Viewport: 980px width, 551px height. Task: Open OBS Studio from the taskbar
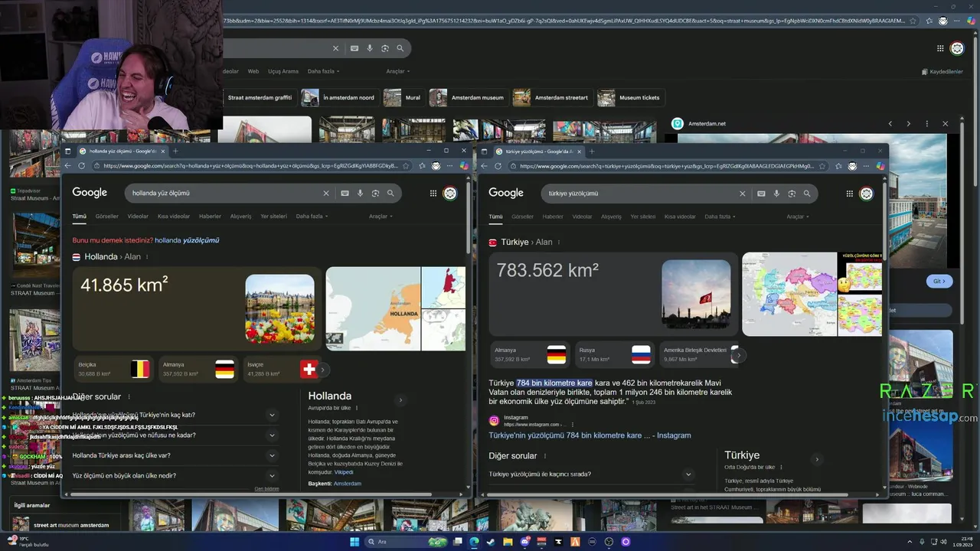click(x=609, y=542)
